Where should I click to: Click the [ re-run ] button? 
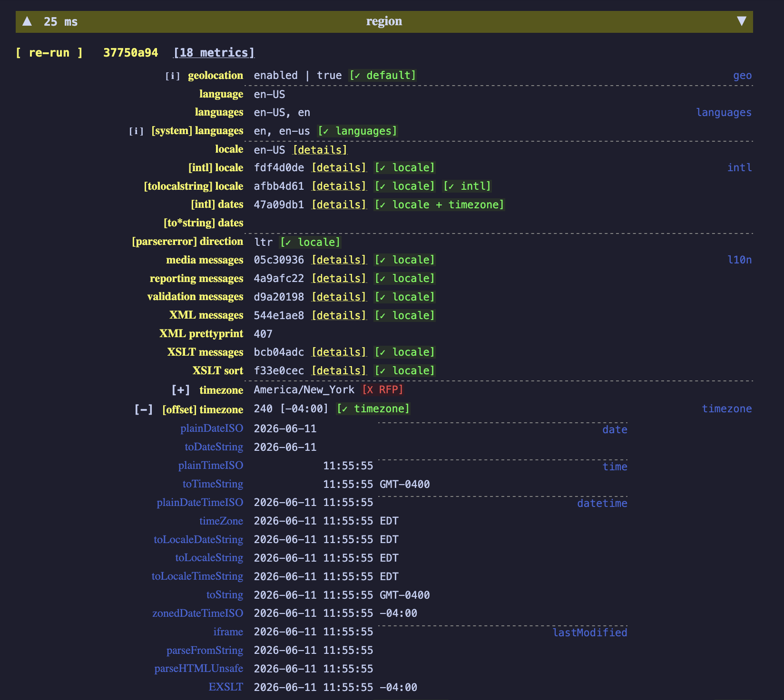(x=49, y=53)
